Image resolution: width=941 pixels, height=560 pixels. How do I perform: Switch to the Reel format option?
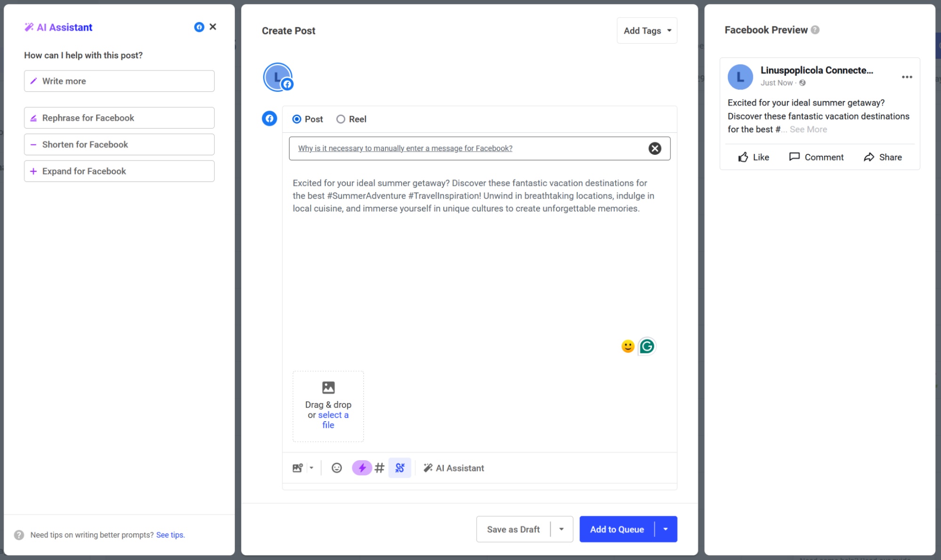pos(340,119)
